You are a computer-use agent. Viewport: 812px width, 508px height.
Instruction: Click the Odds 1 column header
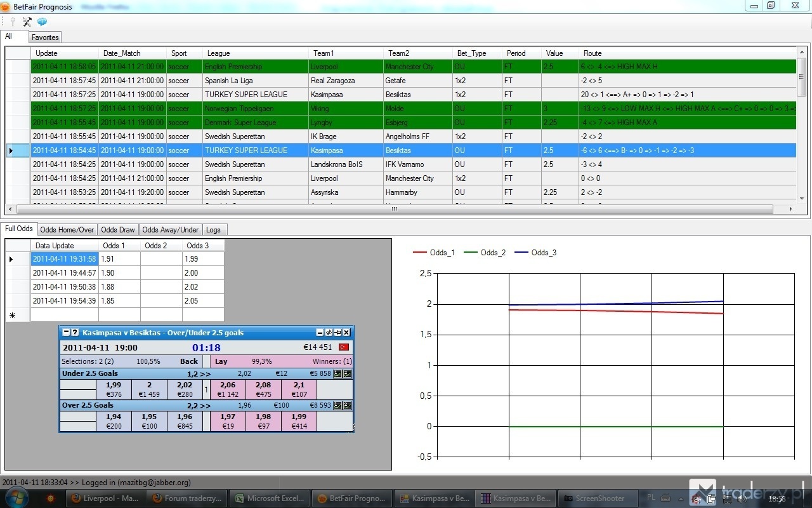coord(119,246)
